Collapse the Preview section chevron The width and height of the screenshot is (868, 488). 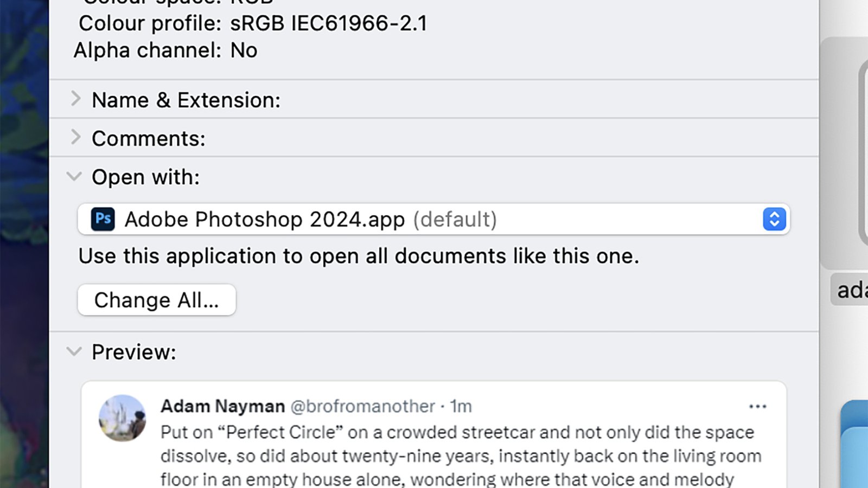click(74, 351)
